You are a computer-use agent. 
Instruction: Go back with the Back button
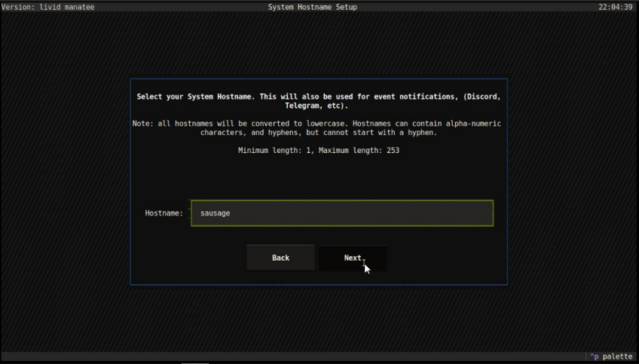click(x=280, y=258)
